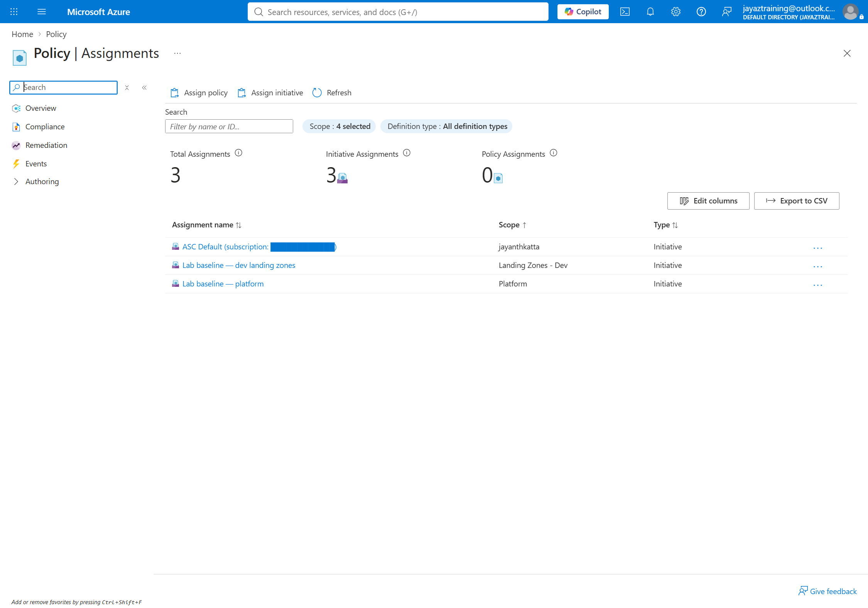Sort by Assignment name column

coord(206,225)
